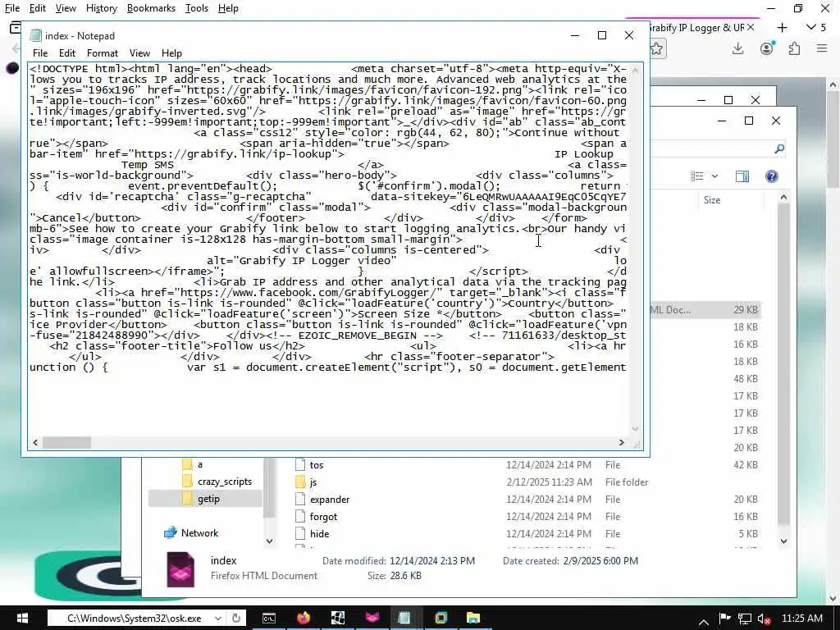The image size is (840, 630).
Task: Open Firefox extensions puzzle icon
Action: (x=794, y=48)
